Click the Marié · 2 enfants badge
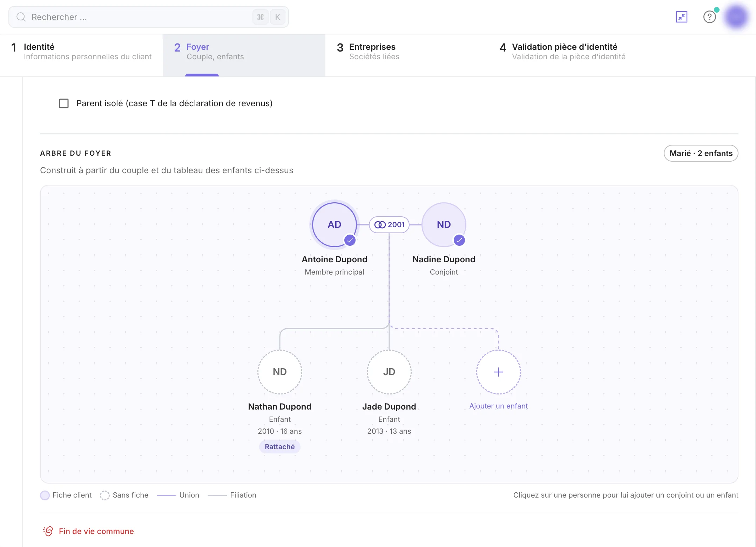This screenshot has height=547, width=756. pos(701,153)
